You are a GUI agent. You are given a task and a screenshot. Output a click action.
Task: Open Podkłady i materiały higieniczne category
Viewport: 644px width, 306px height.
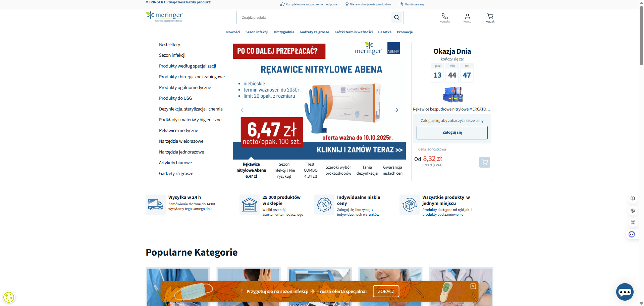coord(190,120)
